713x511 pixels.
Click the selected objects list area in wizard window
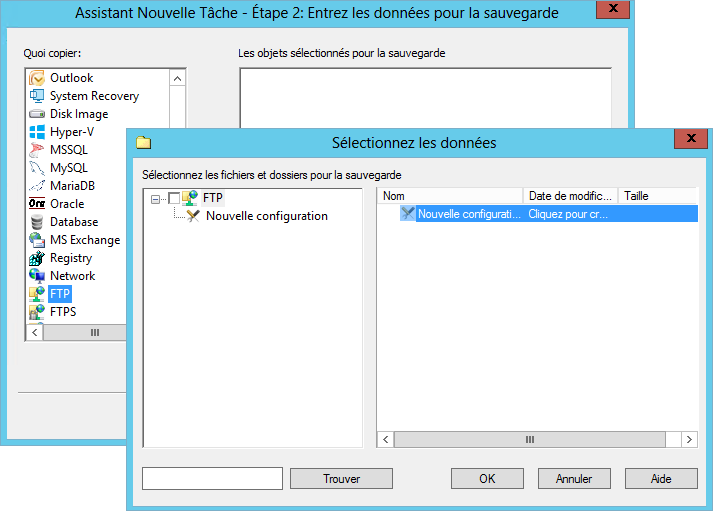425,98
